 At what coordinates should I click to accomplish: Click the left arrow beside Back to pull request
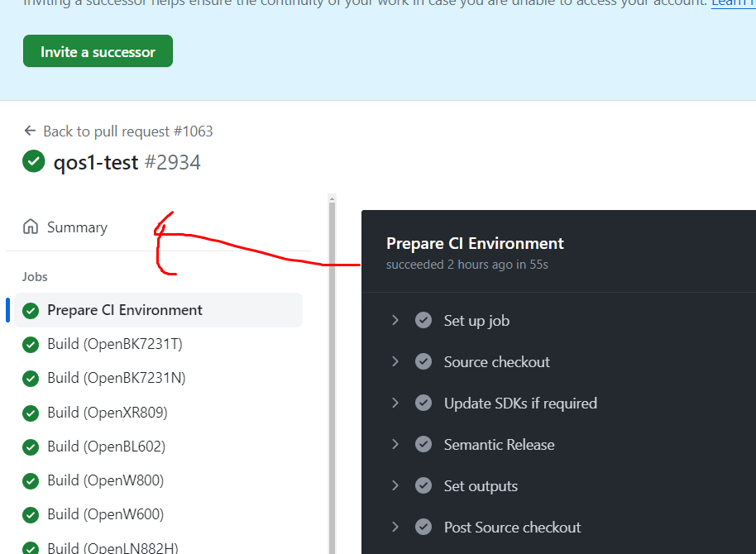pos(30,131)
